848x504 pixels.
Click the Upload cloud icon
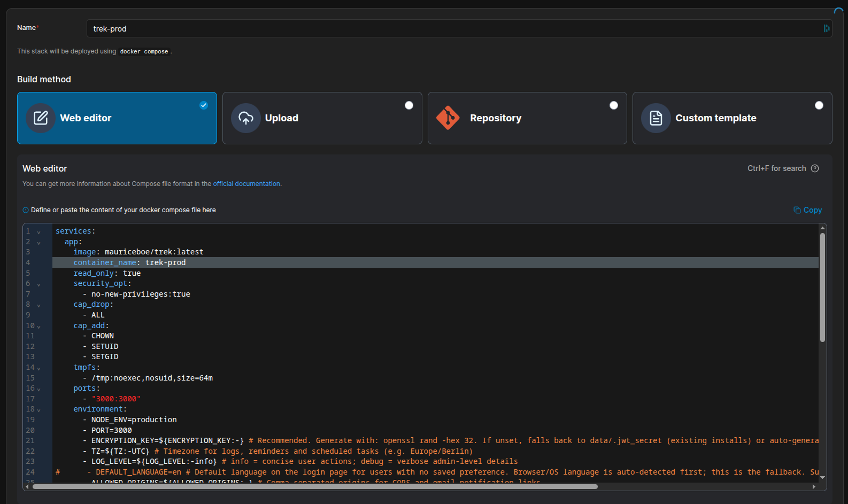tap(246, 118)
